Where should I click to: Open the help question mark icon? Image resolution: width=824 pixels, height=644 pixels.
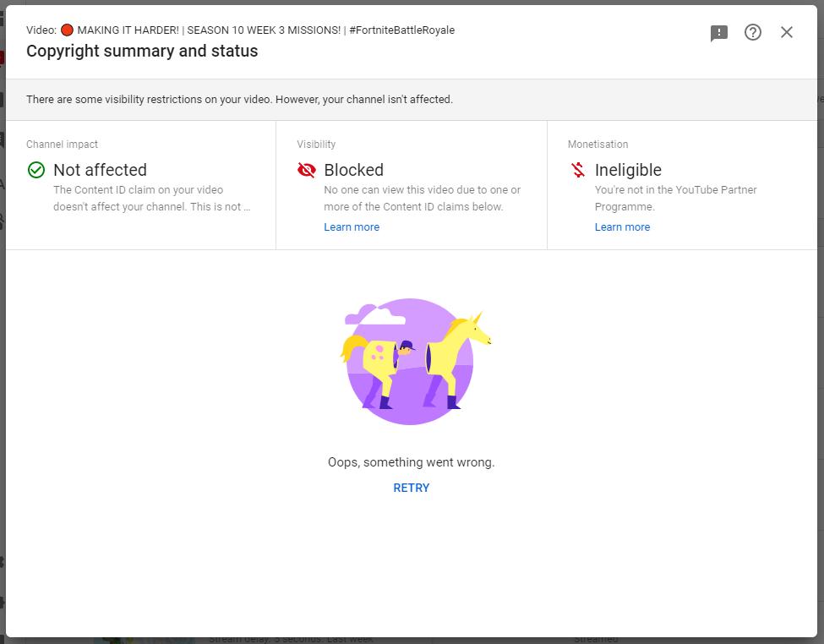tap(752, 33)
